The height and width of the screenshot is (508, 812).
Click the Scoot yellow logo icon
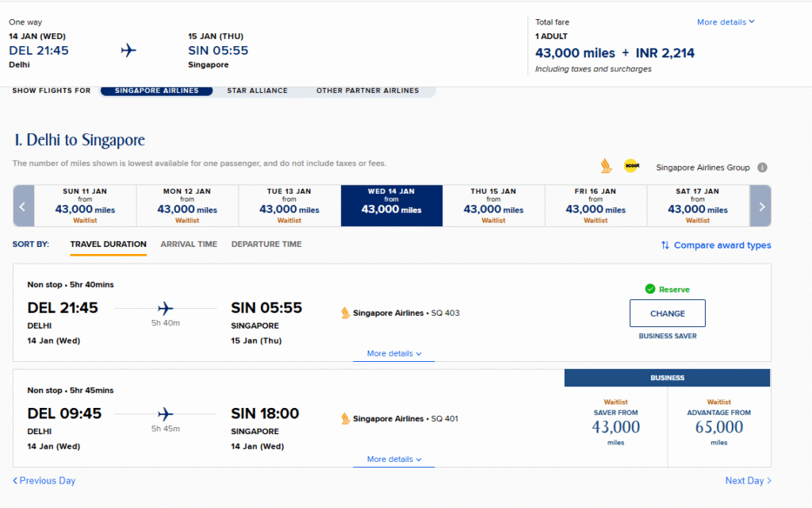pos(631,166)
